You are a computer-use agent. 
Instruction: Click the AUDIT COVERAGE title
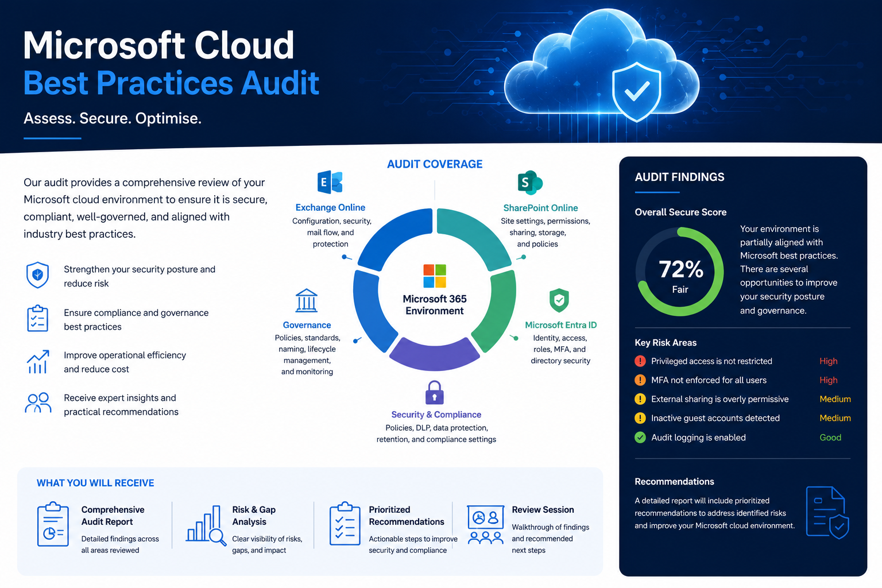point(435,164)
